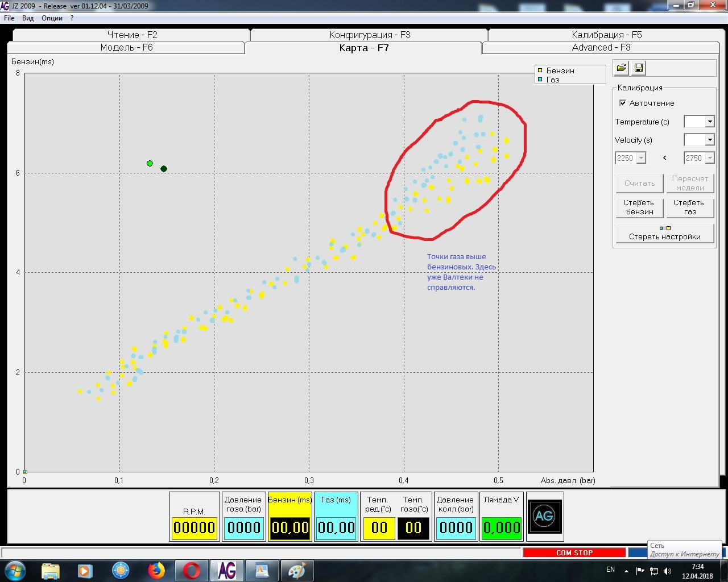This screenshot has width=728, height=582.
Task: Click the Темп. ред. (°c) readout
Action: pyautogui.click(x=379, y=527)
